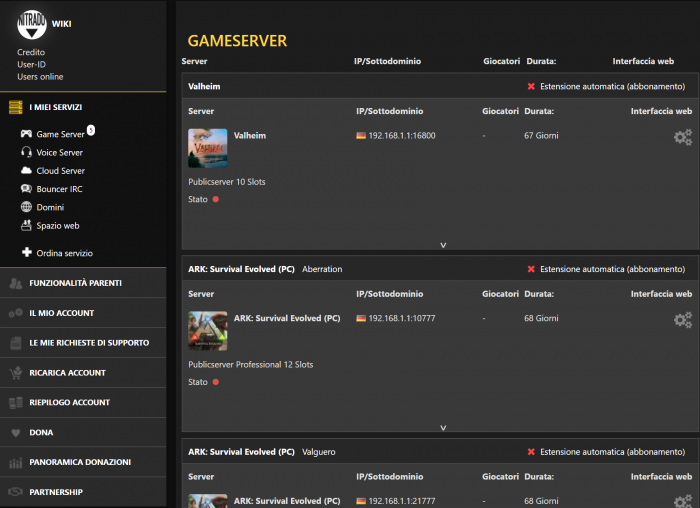
Task: Click the Il Mio Account gears icon
Action: click(16, 313)
